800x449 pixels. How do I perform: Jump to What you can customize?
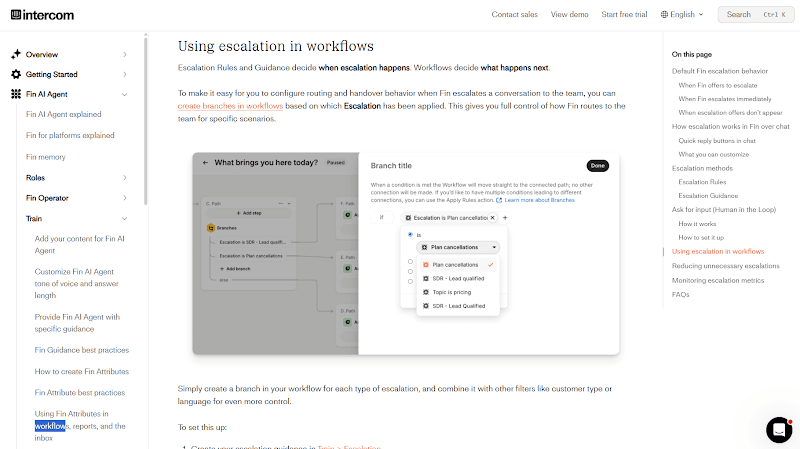tap(713, 155)
